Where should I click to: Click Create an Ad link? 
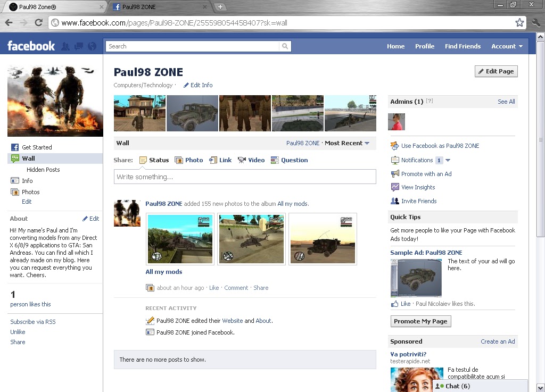click(498, 341)
